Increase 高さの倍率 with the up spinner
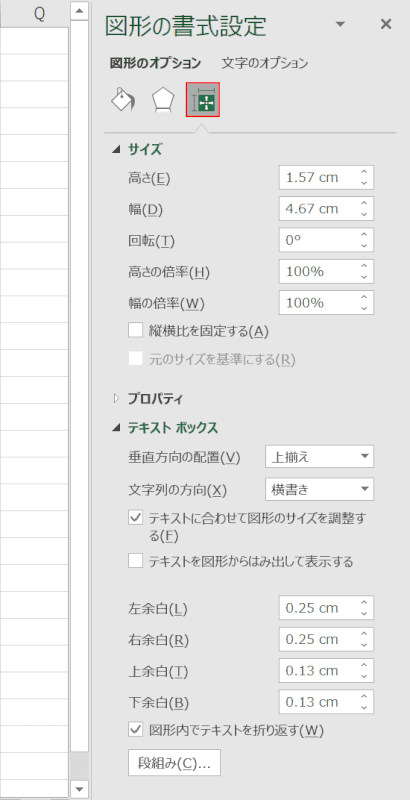This screenshot has height=800, width=410. 364,266
